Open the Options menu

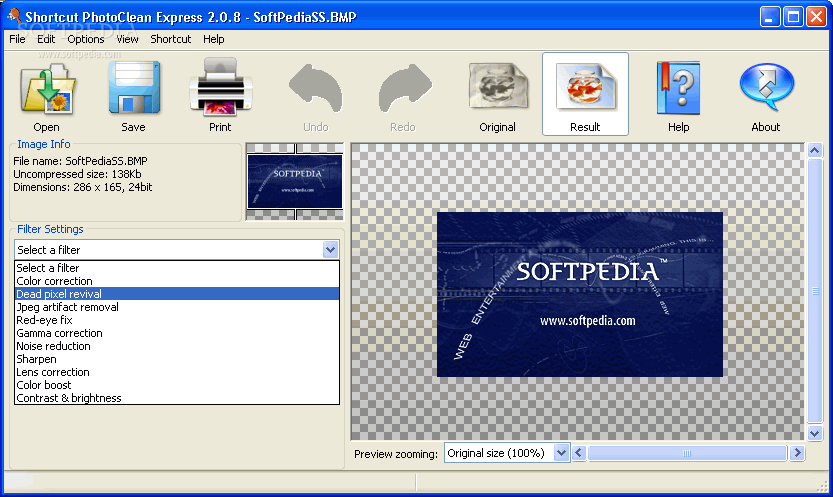(x=86, y=39)
